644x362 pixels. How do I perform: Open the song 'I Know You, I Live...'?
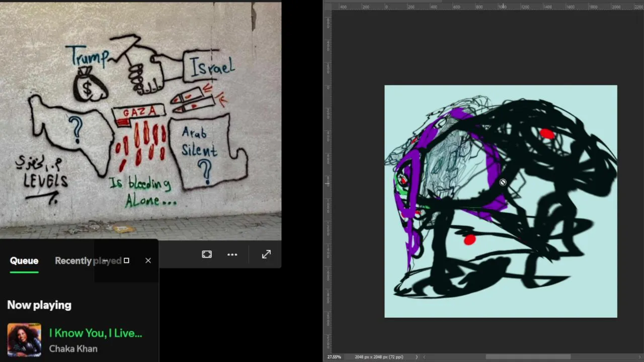[96, 333]
